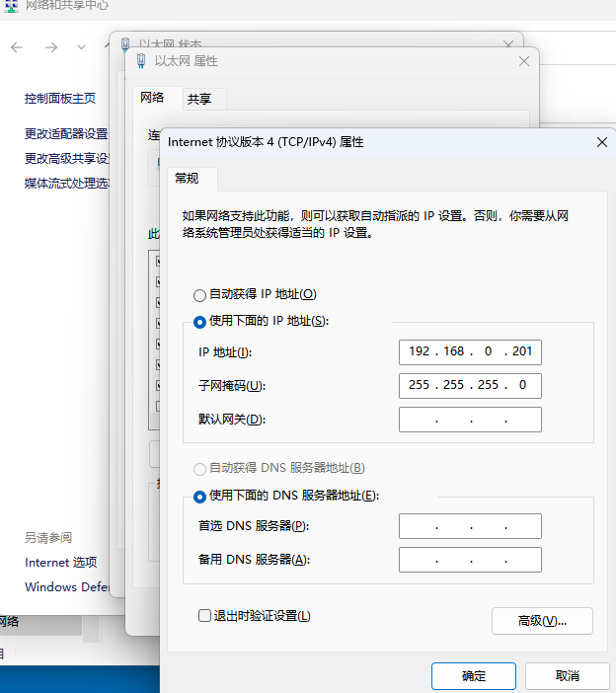Select 使用下面的 DNS 服务器地址 option

[x=200, y=496]
